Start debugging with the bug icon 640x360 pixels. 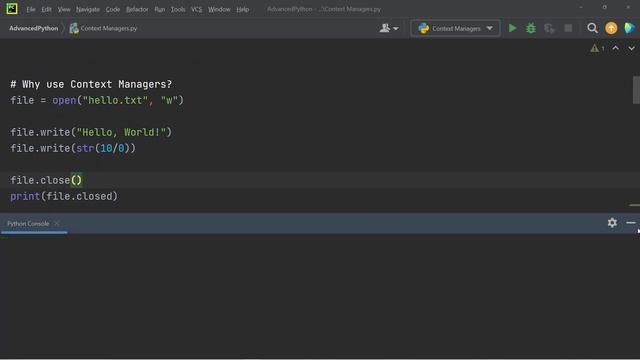click(x=531, y=28)
